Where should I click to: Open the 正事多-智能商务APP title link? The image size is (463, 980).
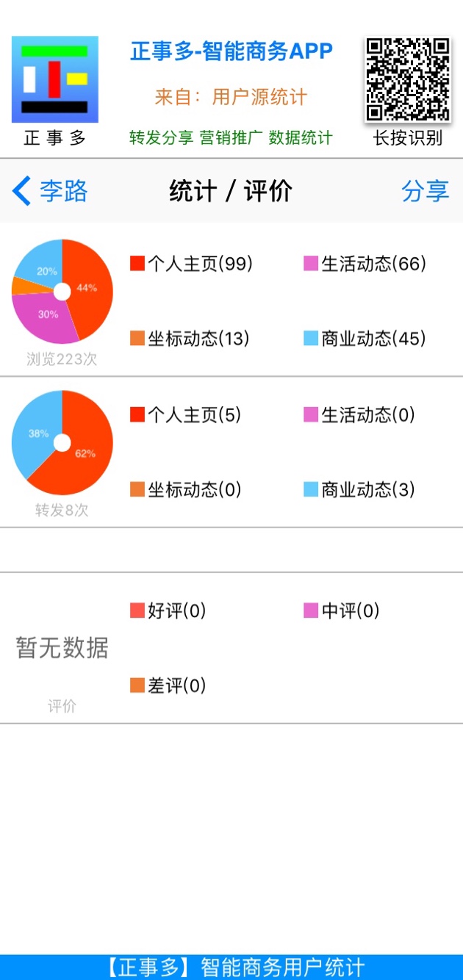click(232, 51)
